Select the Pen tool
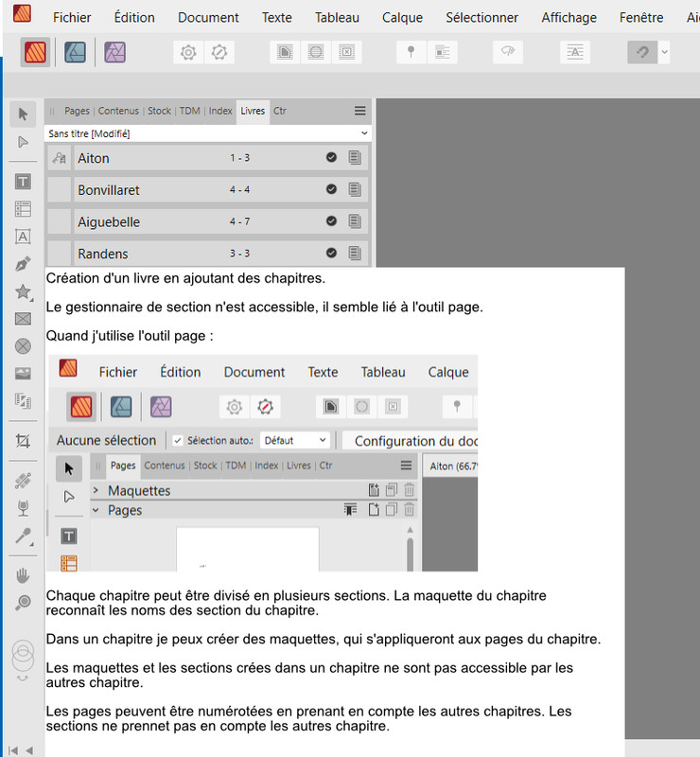This screenshot has height=757, width=700. tap(23, 264)
